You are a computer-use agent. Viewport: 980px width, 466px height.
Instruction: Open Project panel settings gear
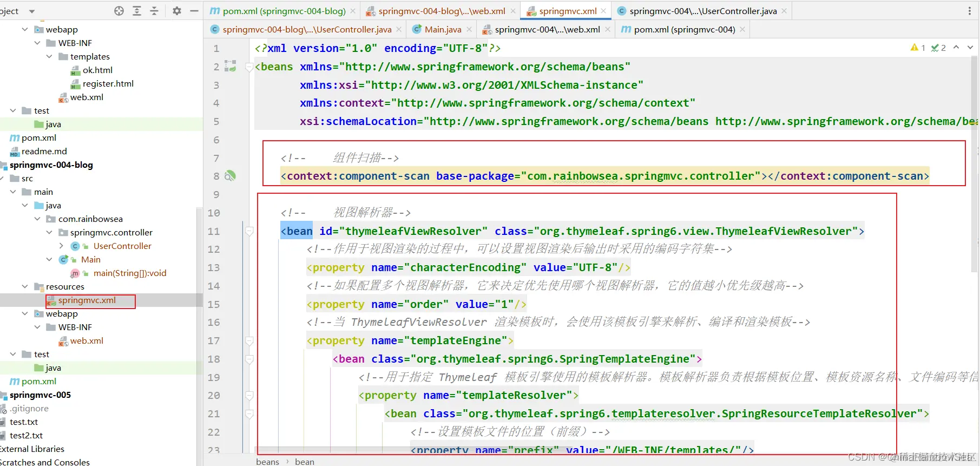tap(177, 11)
